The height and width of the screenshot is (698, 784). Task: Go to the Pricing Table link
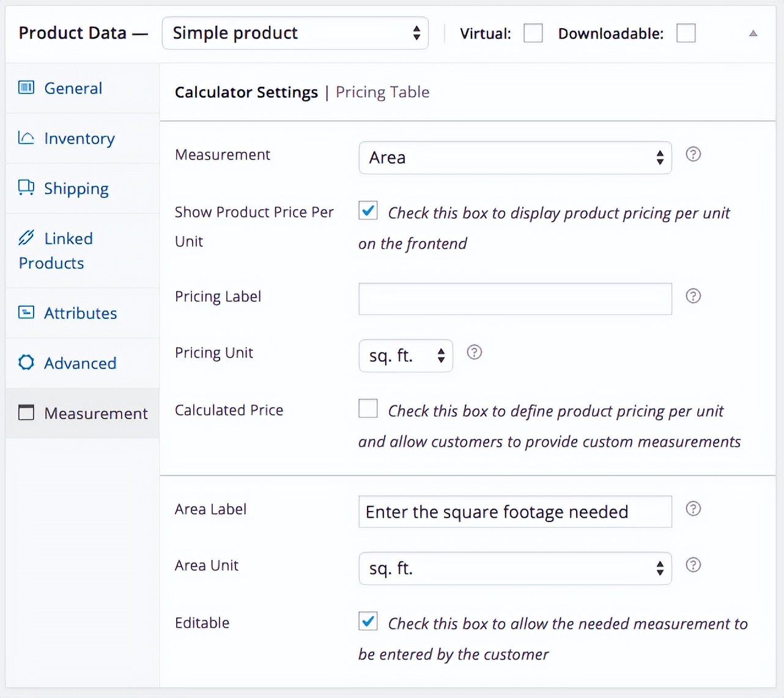tap(382, 92)
